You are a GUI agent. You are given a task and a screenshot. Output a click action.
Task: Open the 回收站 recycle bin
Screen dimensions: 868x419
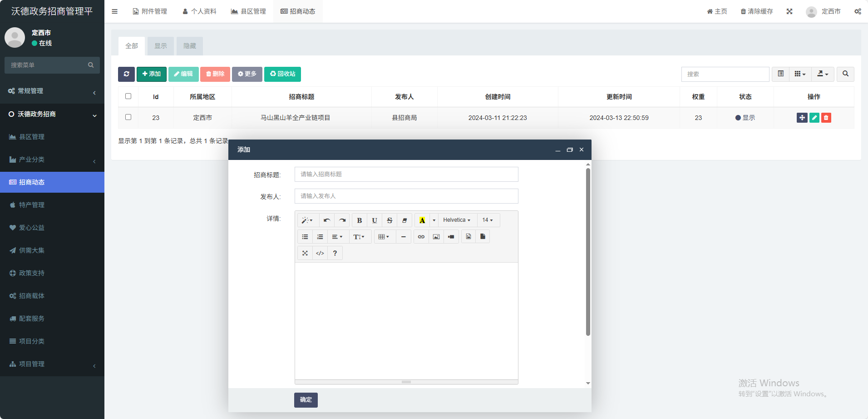(x=282, y=74)
